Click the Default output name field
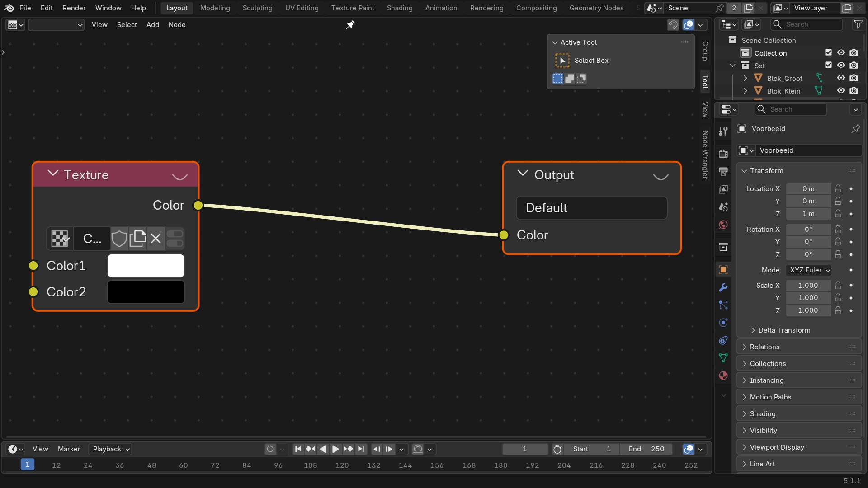Screen dimensions: 868x488 coord(591,208)
